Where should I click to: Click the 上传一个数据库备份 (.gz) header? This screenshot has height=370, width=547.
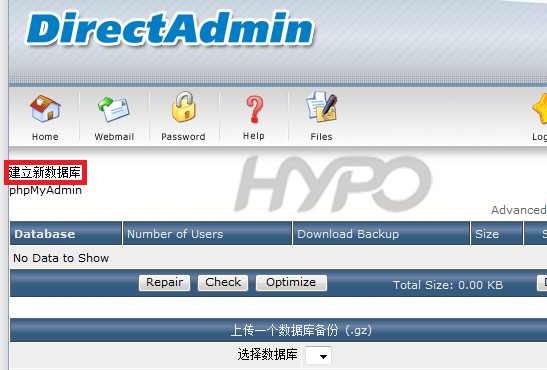coord(301,330)
